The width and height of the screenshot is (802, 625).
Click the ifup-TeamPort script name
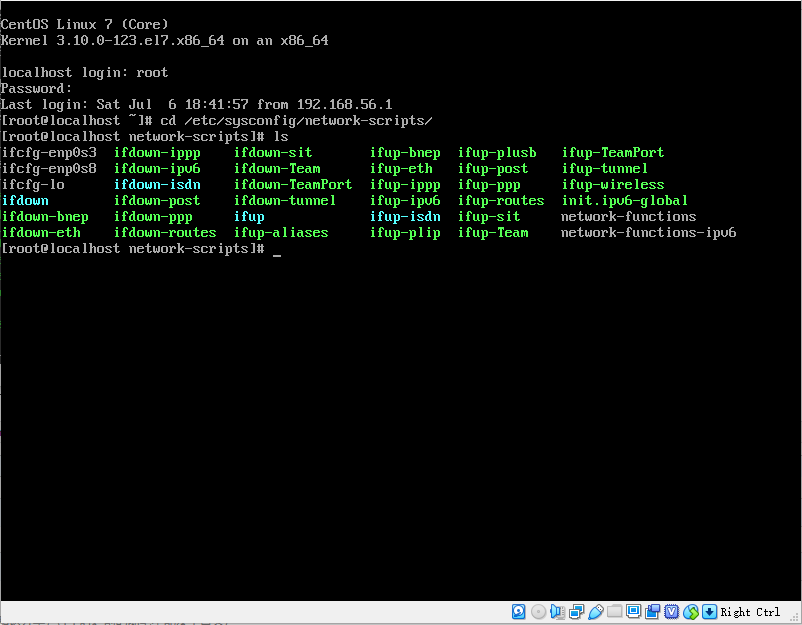click(613, 153)
